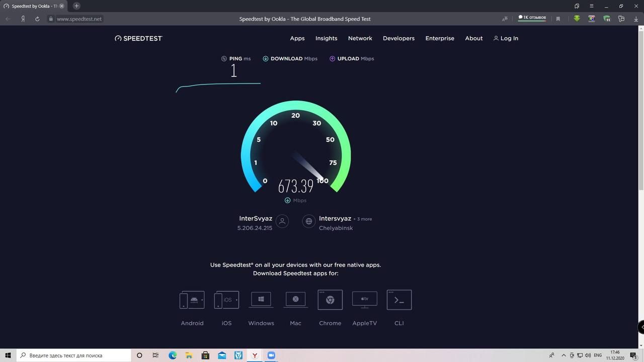This screenshot has height=362, width=644.
Task: Click the InterSvyaz provider name
Action: (256, 219)
